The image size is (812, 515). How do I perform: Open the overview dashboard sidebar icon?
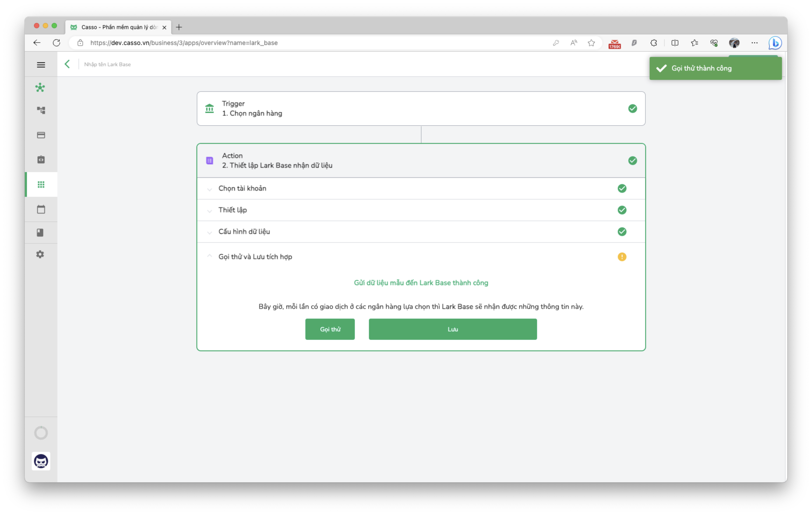(40, 88)
